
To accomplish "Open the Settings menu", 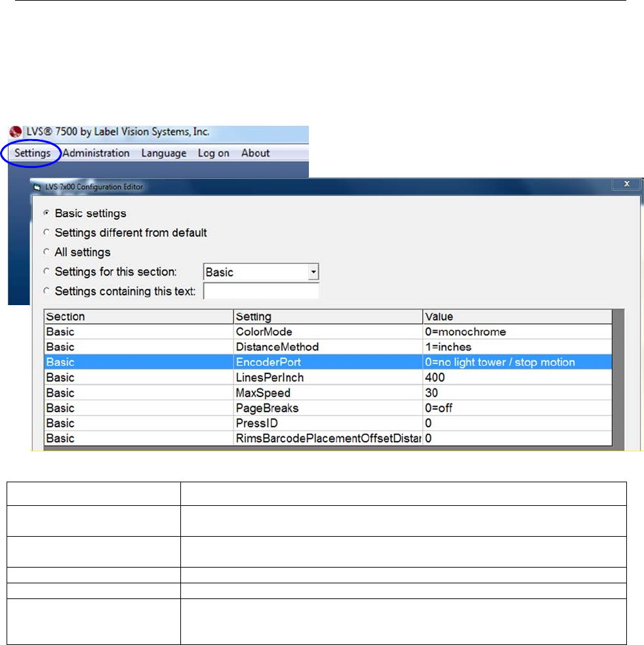I will pos(32,153).
